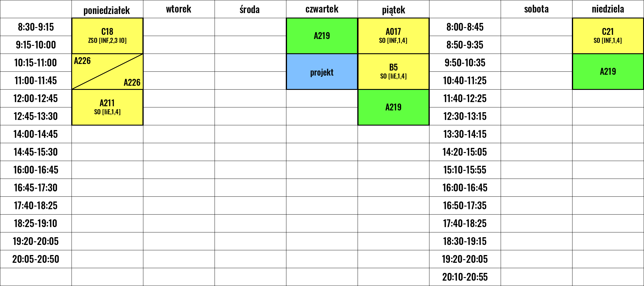Click the 8:30-9:15 weekday time row label
This screenshot has height=286, width=644.
point(36,27)
